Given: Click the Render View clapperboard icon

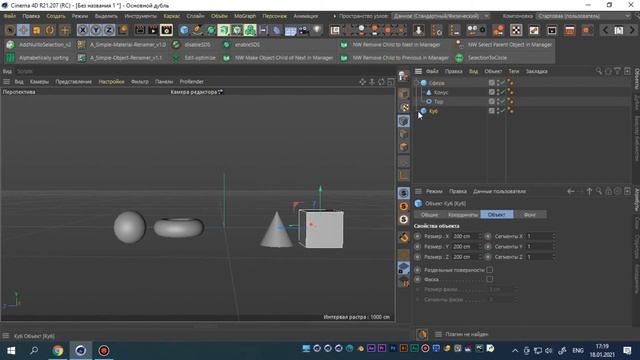Looking at the screenshot, I should tap(140, 30).
